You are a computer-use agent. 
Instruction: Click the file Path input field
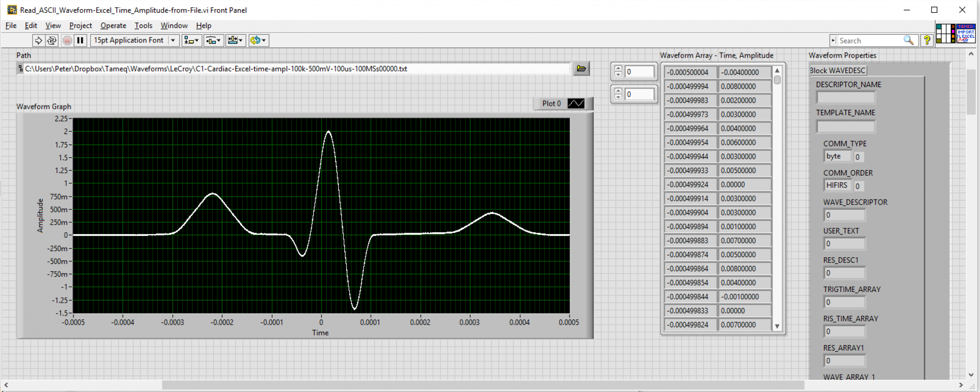pyautogui.click(x=296, y=69)
